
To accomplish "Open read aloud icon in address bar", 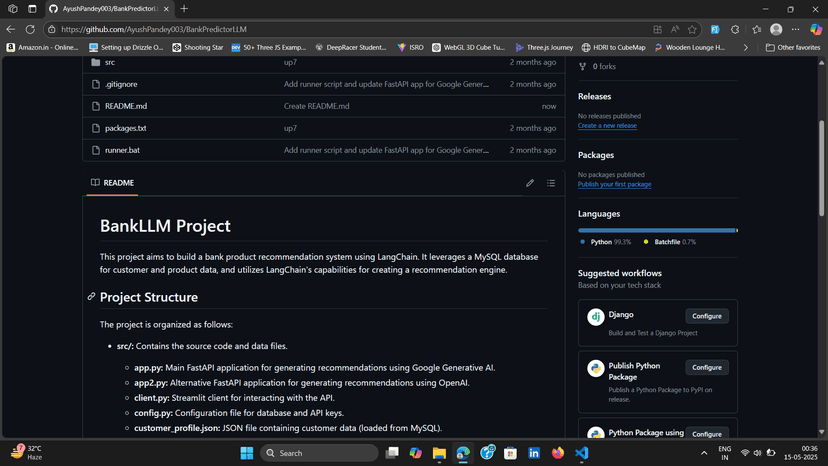I will click(x=675, y=30).
